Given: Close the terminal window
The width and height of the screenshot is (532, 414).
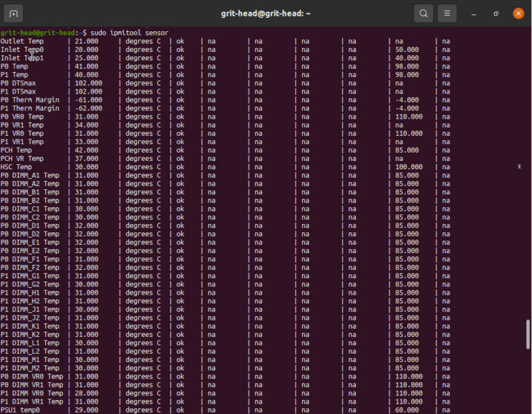Looking at the screenshot, I should [x=518, y=13].
